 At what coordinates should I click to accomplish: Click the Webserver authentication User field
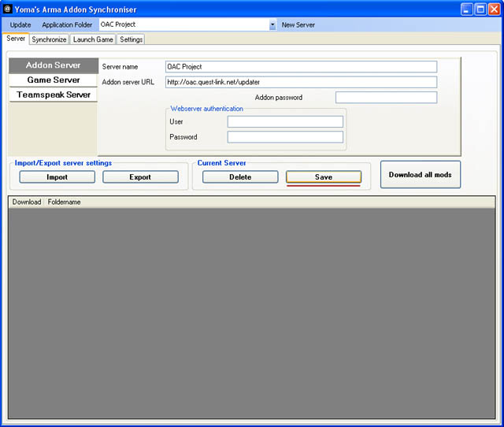tap(285, 121)
